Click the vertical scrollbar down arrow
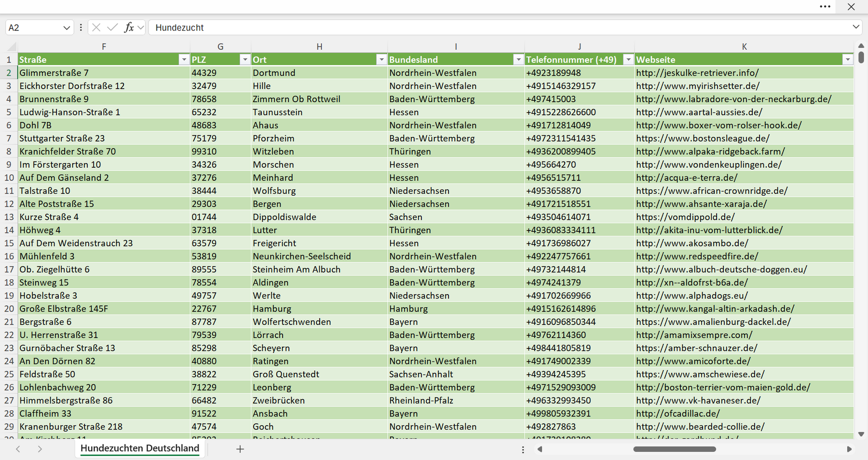The image size is (868, 460). click(x=861, y=434)
